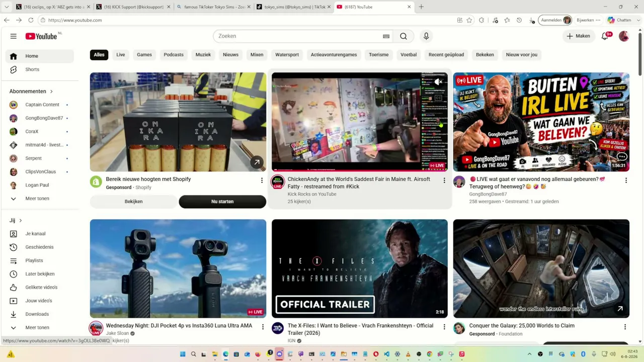Open options for GongBongDave87 live video
Image resolution: width=644 pixels, height=362 pixels.
pyautogui.click(x=626, y=180)
